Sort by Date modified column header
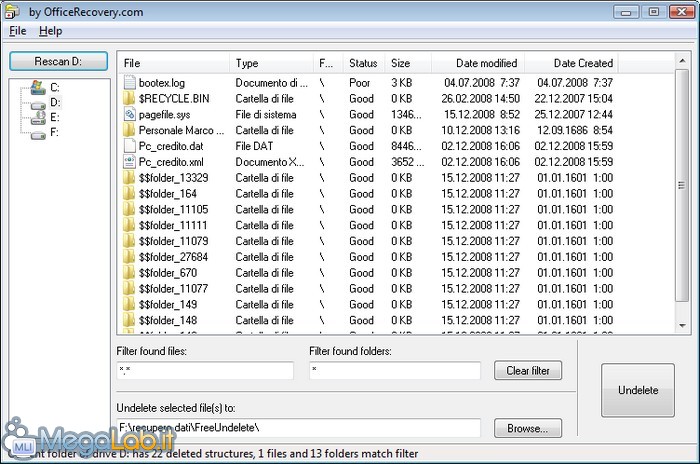This screenshot has width=700, height=464. click(x=478, y=63)
